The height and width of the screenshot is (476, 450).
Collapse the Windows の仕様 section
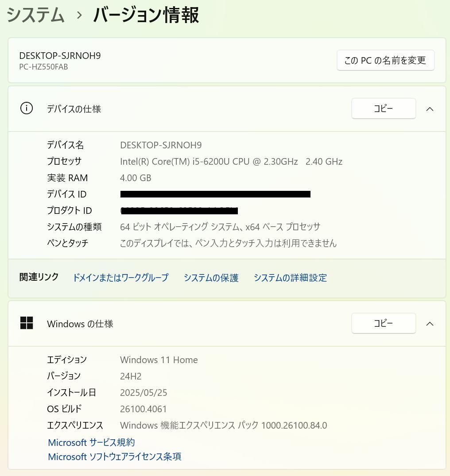(430, 323)
